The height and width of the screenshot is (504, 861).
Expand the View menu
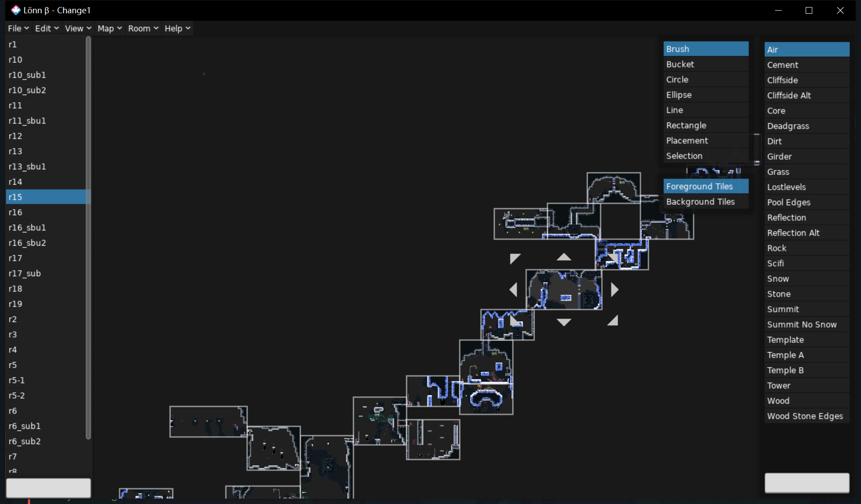coord(78,28)
